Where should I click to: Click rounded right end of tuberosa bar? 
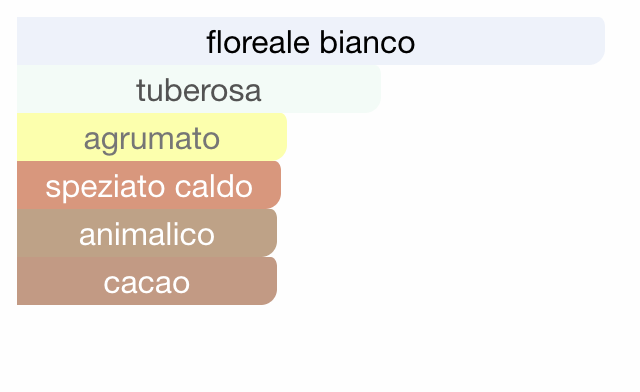click(372, 89)
